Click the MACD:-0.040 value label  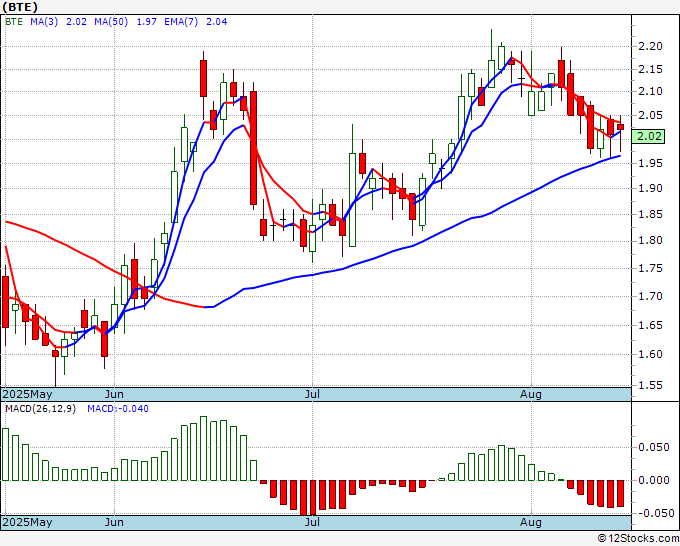[118, 409]
